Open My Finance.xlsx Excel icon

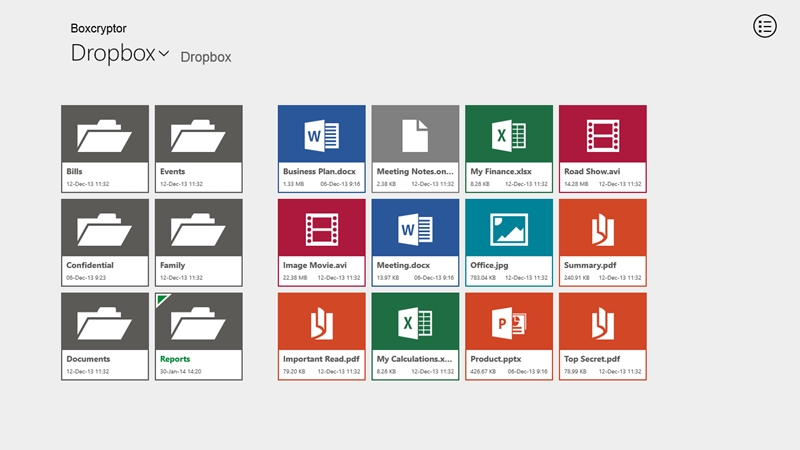509,136
